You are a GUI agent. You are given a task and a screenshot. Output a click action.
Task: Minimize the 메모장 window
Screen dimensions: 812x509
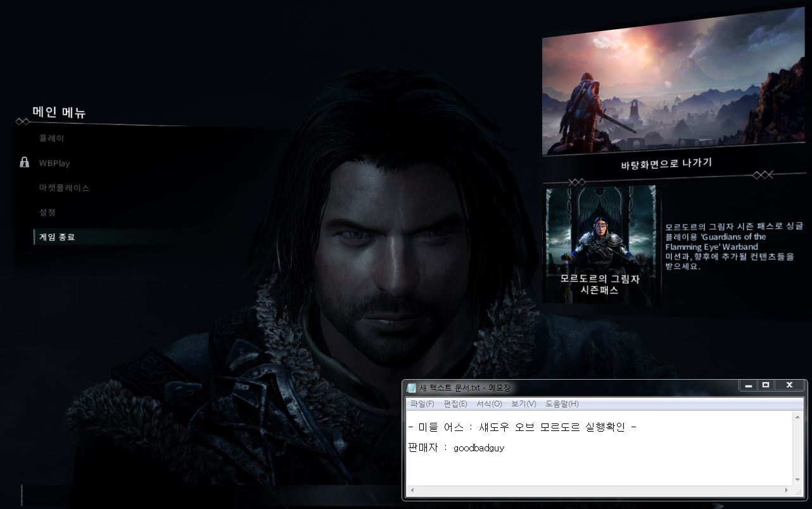point(749,385)
